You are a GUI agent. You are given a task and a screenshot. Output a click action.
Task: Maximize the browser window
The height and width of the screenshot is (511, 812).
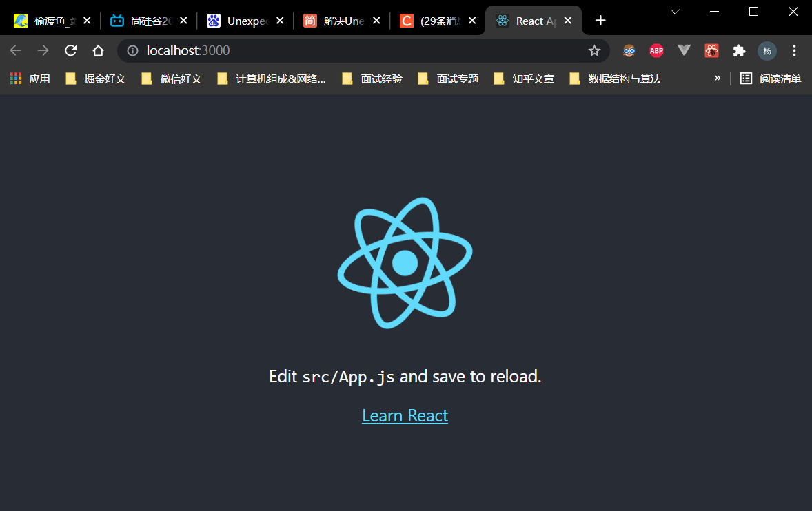coord(753,12)
